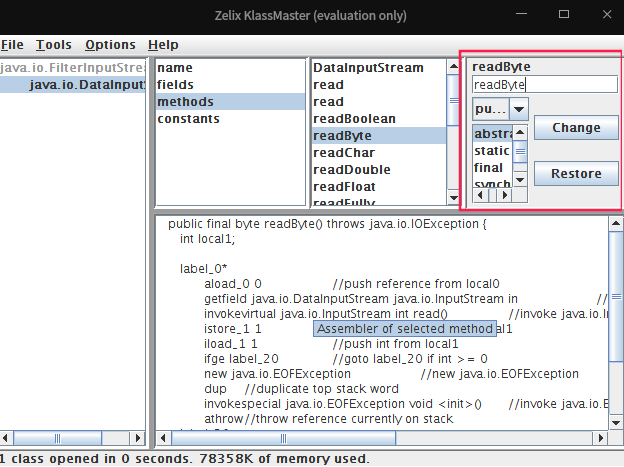Click the 'istore_1 1' instruction
This screenshot has height=467, width=624.
tap(233, 329)
